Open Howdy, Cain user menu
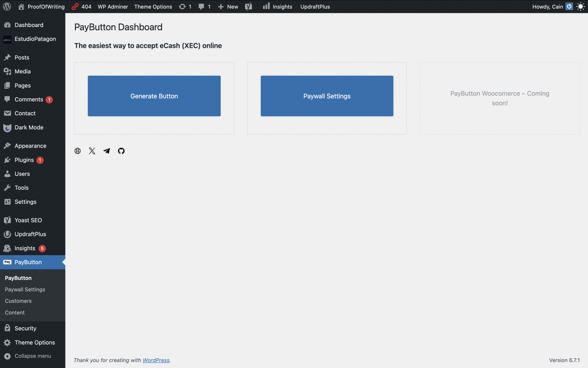The image size is (588, 368). pos(548,7)
